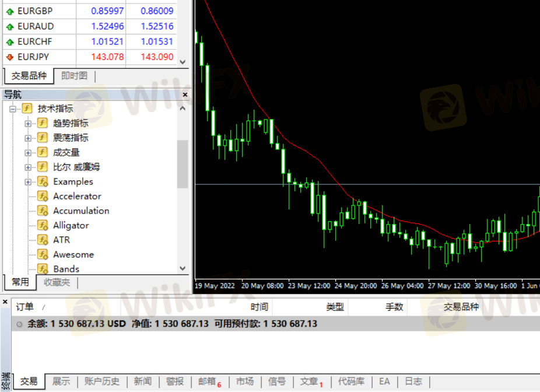540x392 pixels.
Task: Select the ATR indicator icon
Action: click(43, 240)
